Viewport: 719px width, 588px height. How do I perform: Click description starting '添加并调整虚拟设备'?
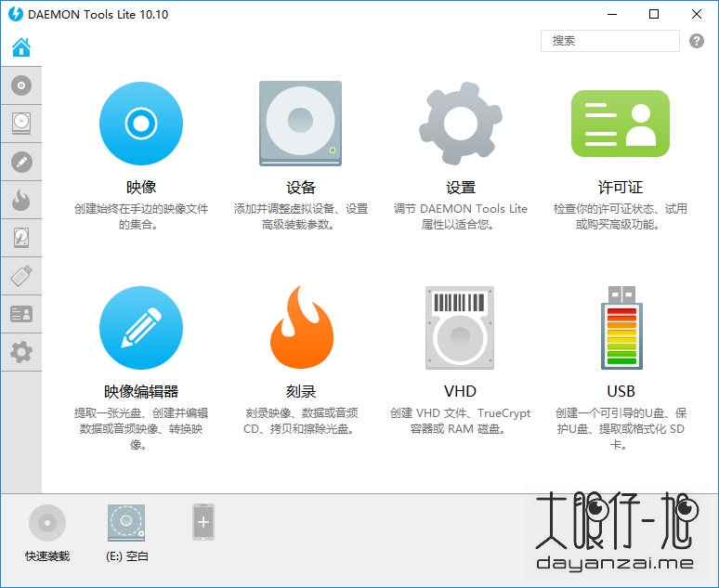[x=301, y=216]
